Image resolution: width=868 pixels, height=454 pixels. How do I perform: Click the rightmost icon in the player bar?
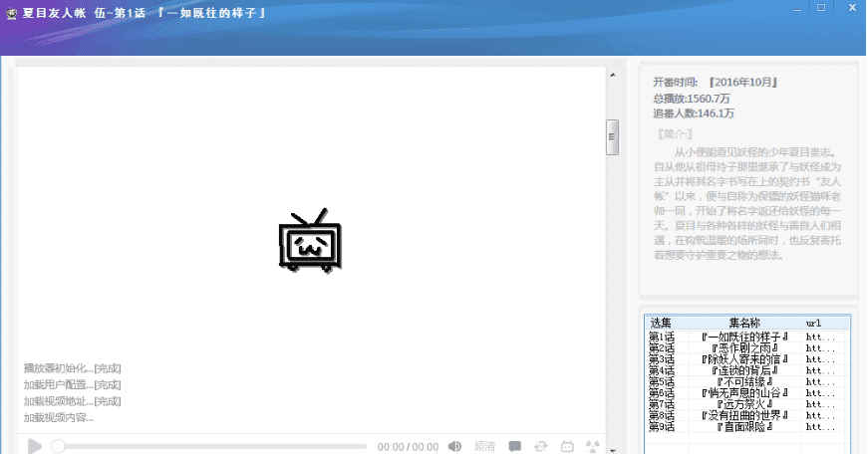(594, 447)
